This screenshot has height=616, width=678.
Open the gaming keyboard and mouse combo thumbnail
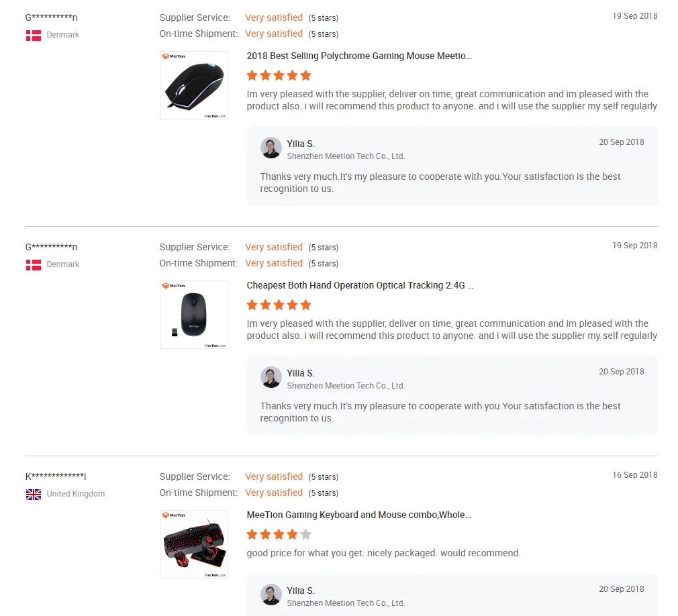click(194, 544)
